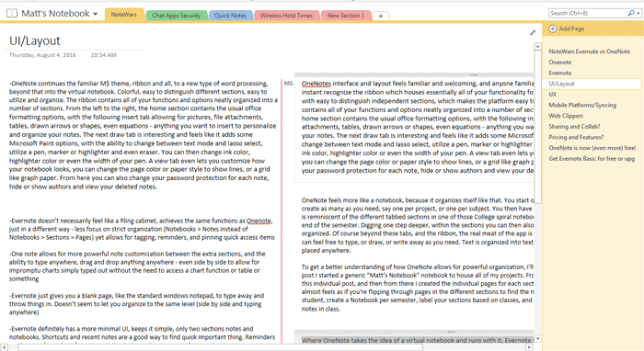Open the search scope dropdown arrow

coord(638,14)
